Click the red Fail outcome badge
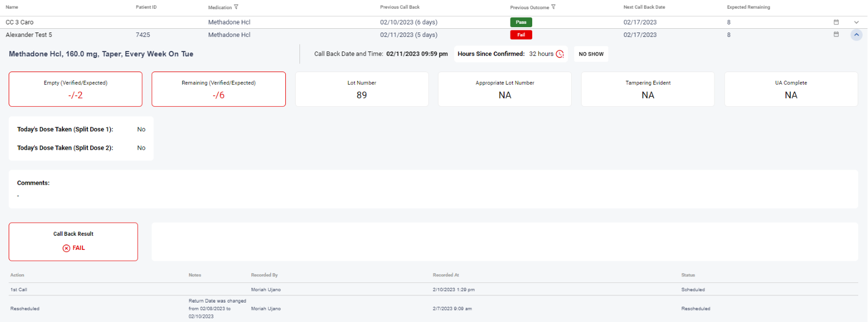Screen dimensions: 868x322 click(521, 35)
